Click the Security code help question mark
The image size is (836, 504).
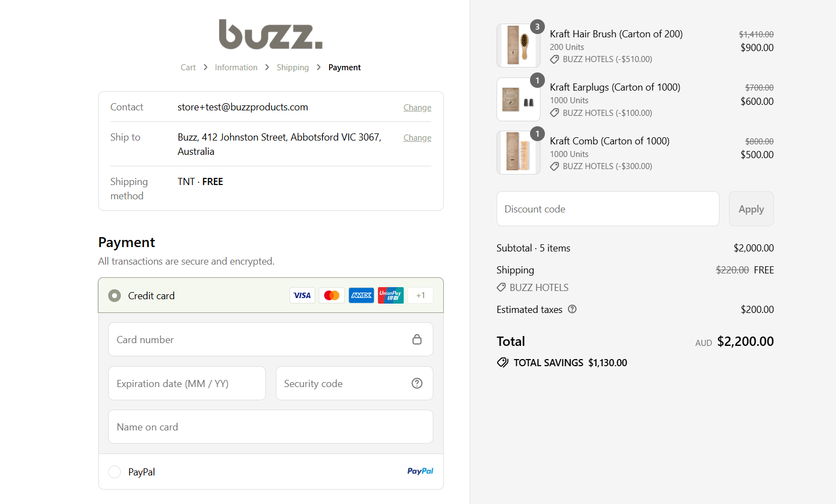point(417,383)
